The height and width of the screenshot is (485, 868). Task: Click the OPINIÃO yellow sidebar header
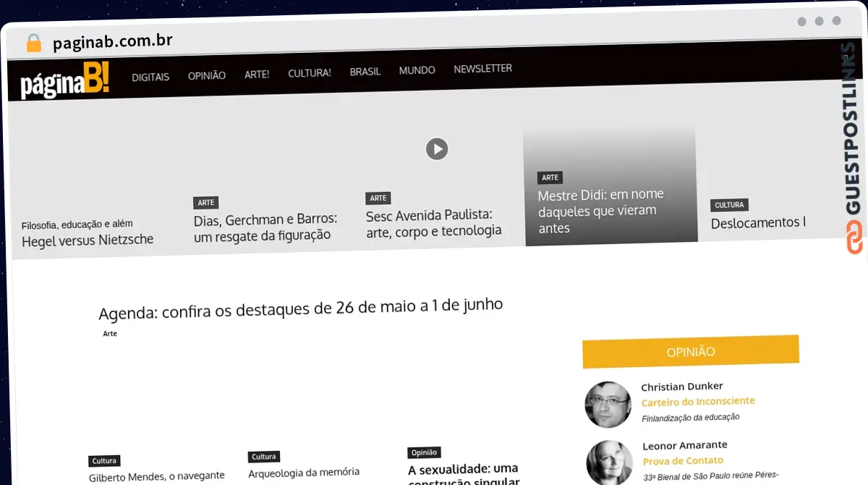pos(691,351)
